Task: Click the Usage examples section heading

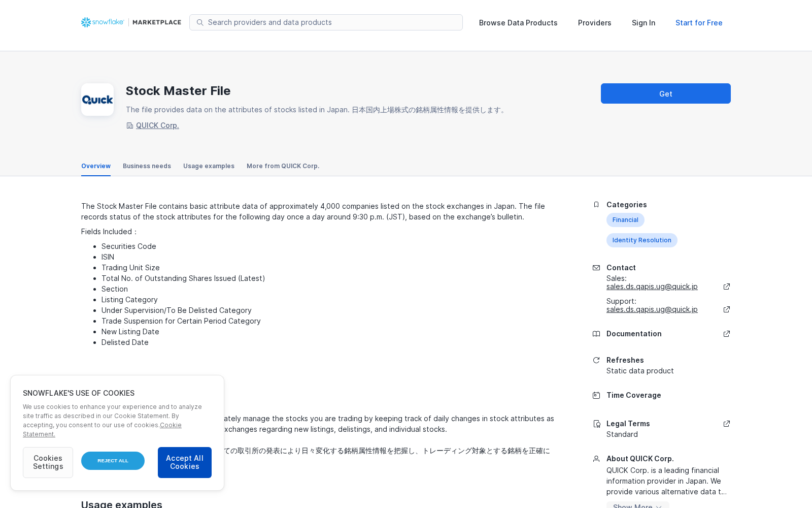Action: [x=122, y=503]
